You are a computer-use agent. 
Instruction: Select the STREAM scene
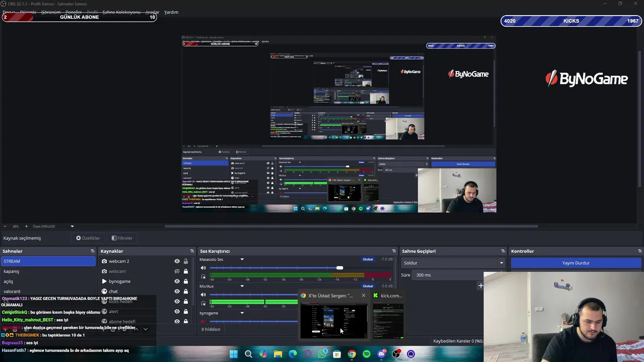coord(48,261)
